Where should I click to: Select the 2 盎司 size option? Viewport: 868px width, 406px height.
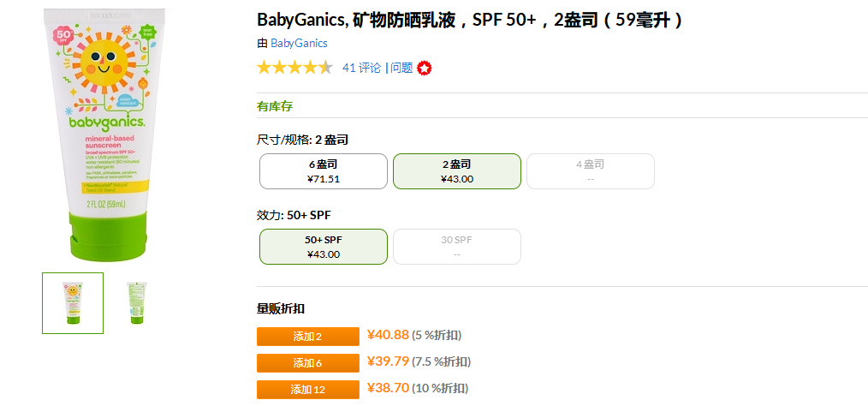[456, 171]
